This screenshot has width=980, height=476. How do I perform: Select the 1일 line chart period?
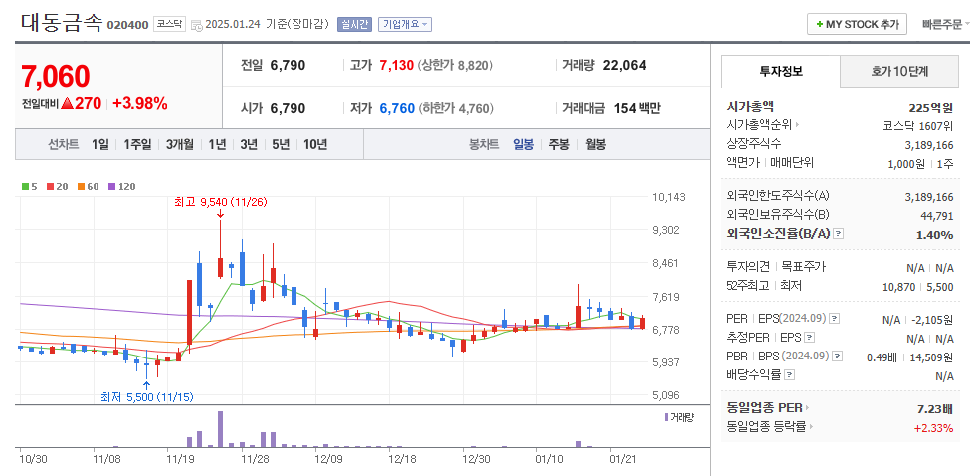[x=99, y=145]
